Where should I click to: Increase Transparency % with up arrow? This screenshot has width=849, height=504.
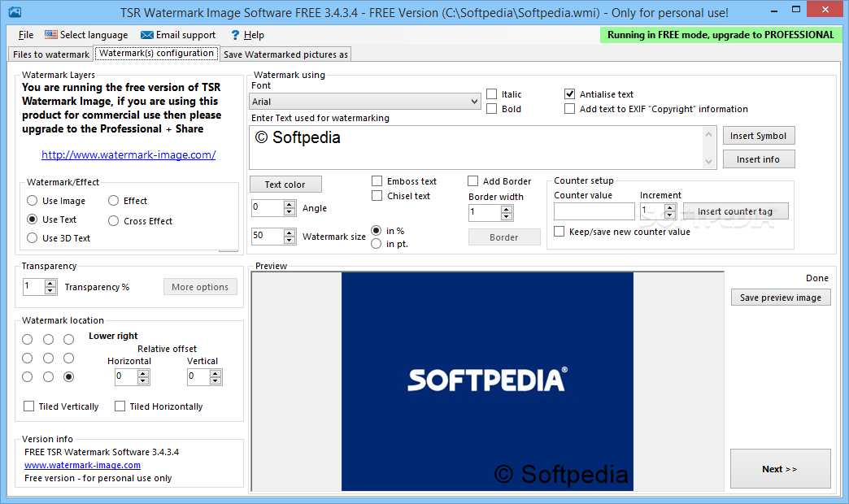[50, 283]
